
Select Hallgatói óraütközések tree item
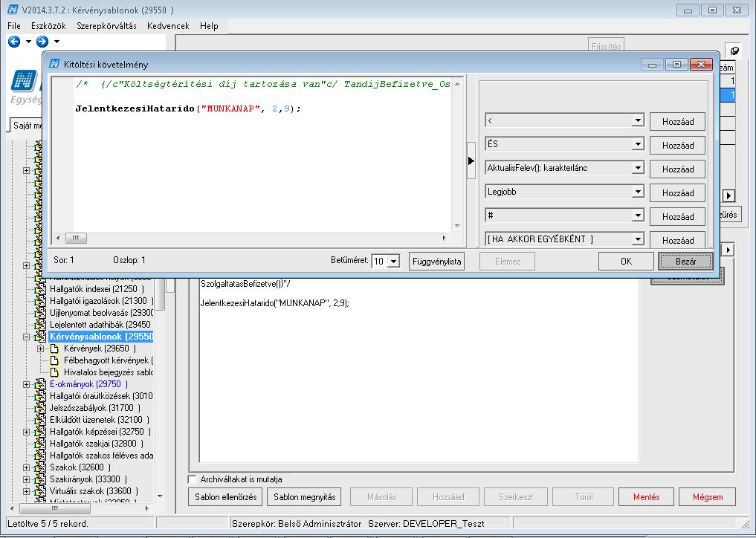(101, 396)
